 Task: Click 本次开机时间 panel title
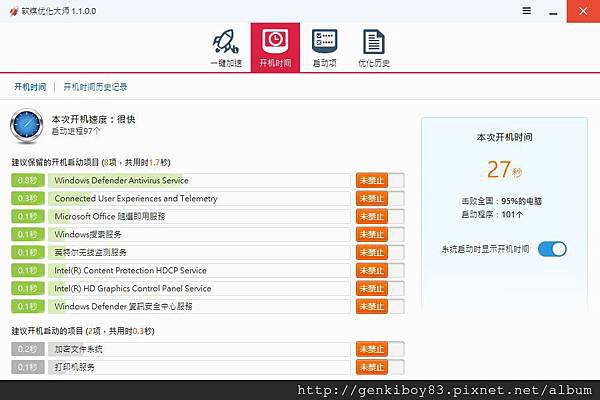(x=504, y=137)
